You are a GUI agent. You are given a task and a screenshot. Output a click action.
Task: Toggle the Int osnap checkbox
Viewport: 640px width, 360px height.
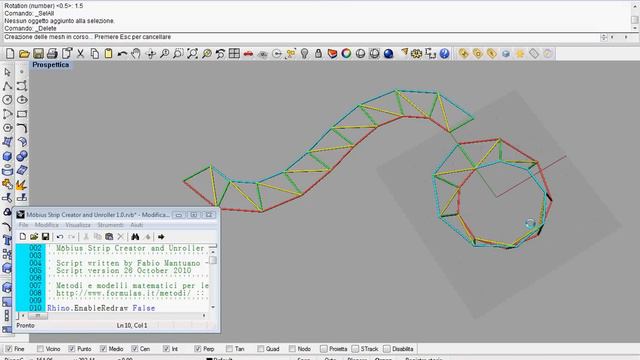click(x=166, y=349)
